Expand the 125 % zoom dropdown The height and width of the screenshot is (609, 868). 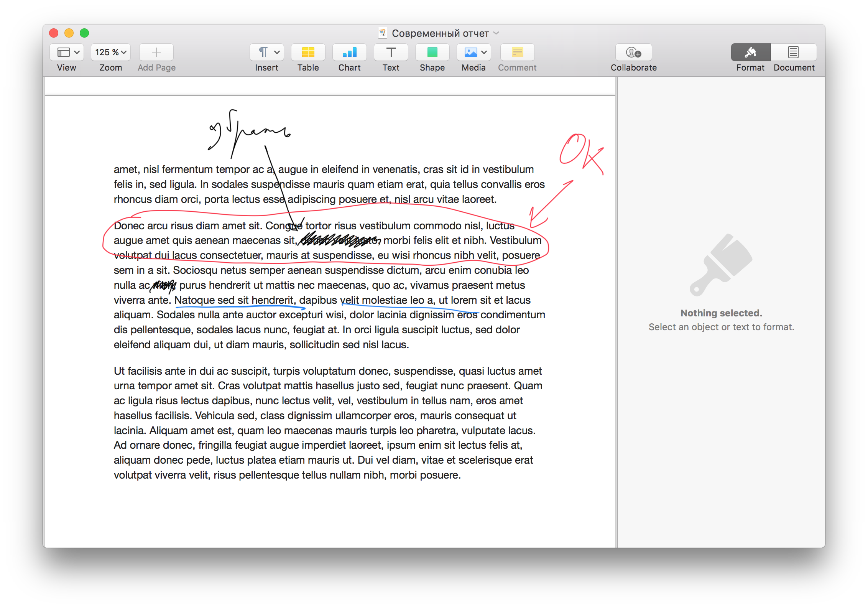tap(111, 52)
